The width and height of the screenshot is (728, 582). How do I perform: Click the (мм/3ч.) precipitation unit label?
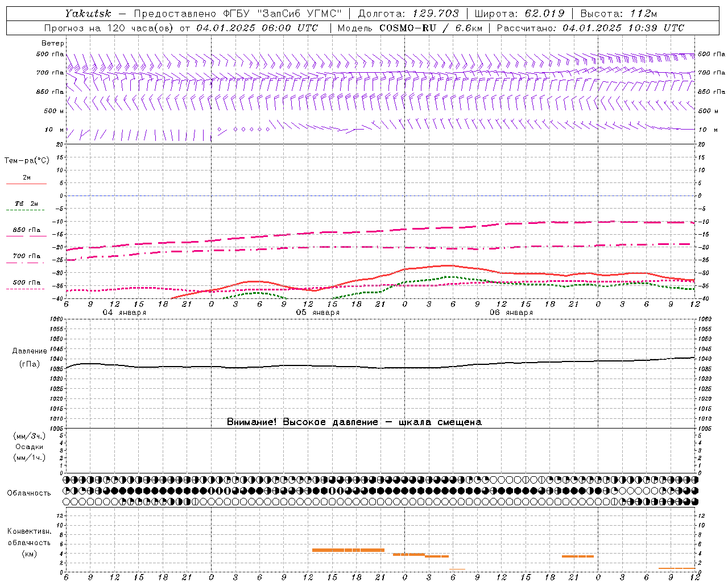coord(30,436)
